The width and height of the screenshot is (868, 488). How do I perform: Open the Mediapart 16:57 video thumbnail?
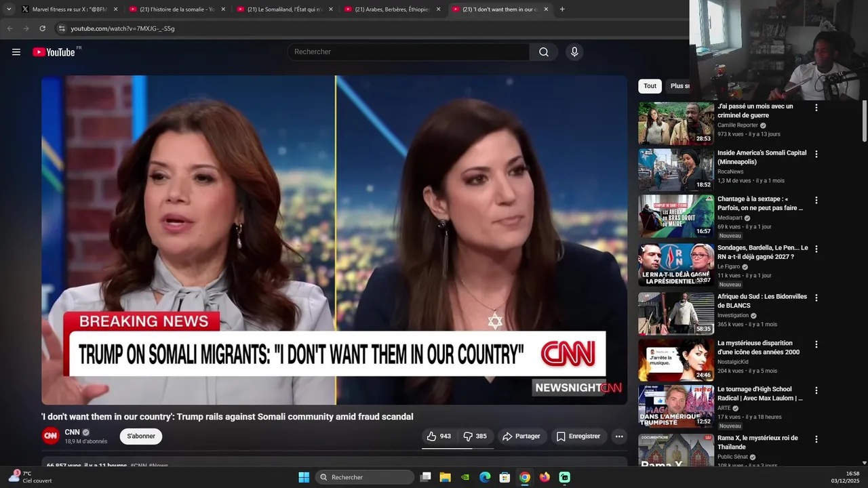[676, 216]
